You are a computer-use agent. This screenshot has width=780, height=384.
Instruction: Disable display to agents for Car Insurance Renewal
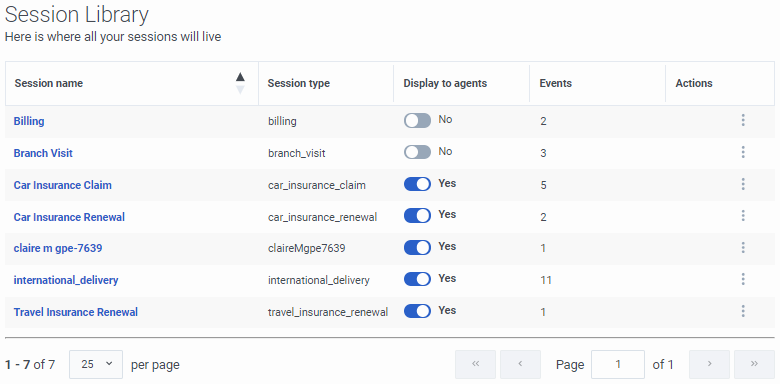coord(417,216)
